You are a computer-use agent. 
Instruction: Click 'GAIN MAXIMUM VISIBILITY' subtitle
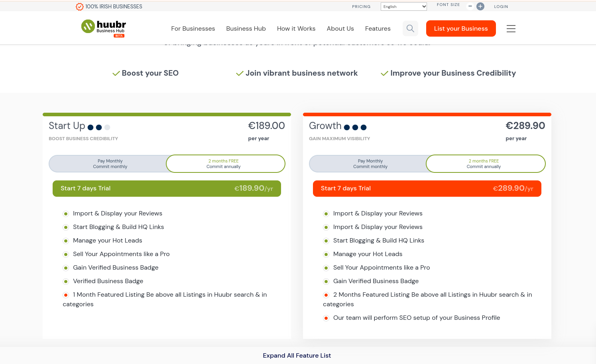(339, 139)
